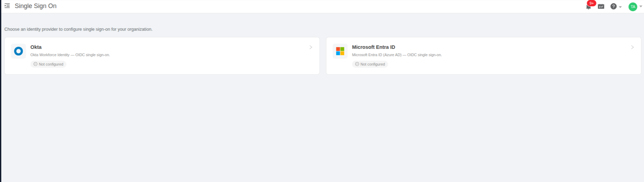Click the Okta logo icon
644x182 pixels.
coord(18,51)
